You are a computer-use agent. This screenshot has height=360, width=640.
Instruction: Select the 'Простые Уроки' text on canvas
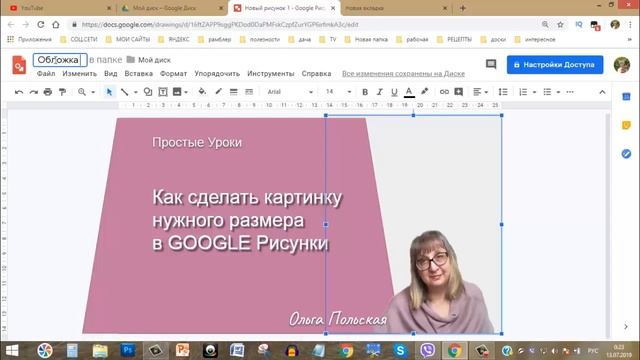(x=197, y=142)
